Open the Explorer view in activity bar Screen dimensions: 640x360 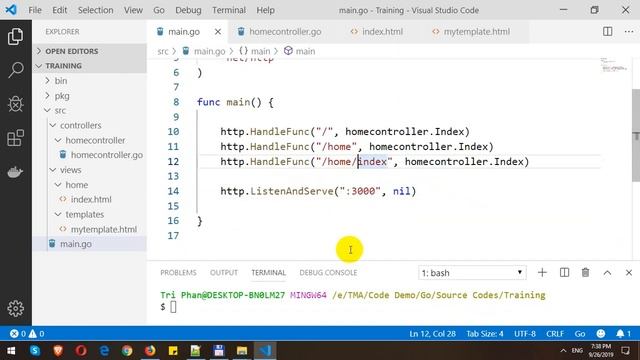tap(16, 37)
